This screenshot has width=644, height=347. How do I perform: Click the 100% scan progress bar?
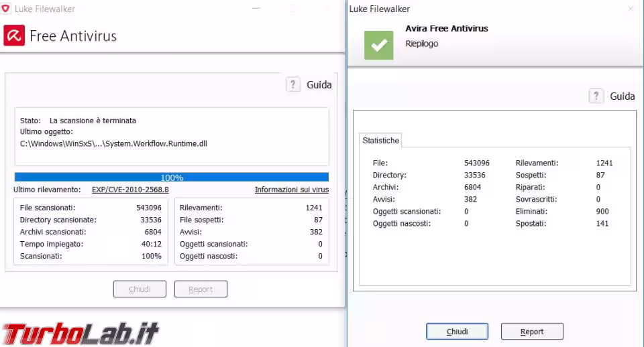click(x=172, y=178)
